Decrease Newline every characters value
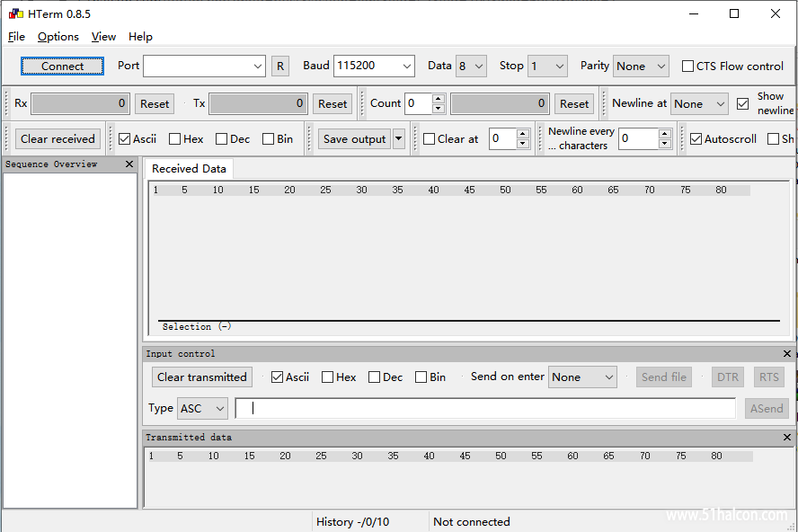This screenshot has width=798, height=532. tap(664, 144)
